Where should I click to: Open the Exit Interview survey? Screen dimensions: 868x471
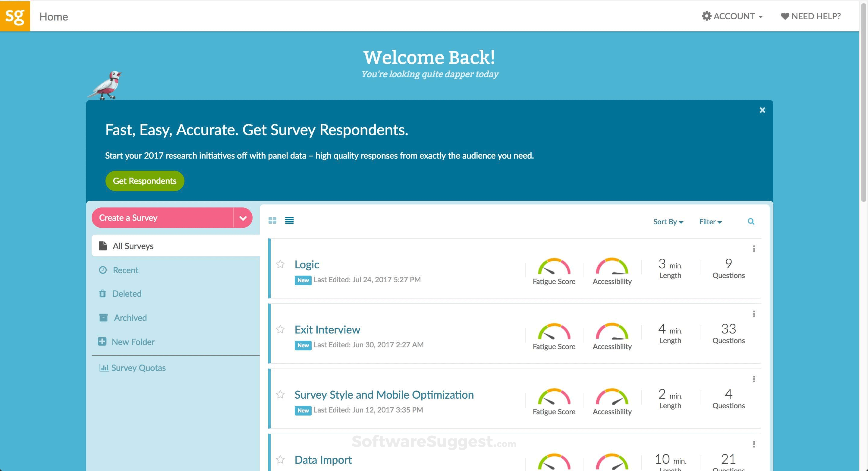pos(327,329)
